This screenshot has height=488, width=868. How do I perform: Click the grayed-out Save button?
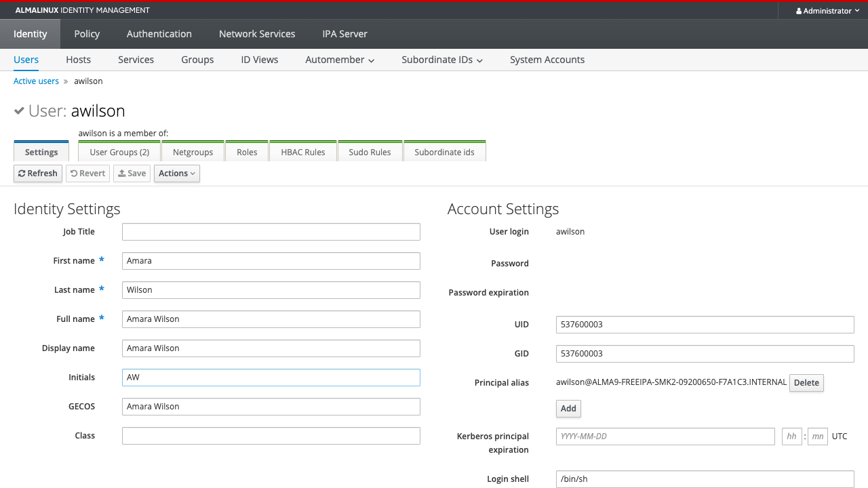(132, 174)
